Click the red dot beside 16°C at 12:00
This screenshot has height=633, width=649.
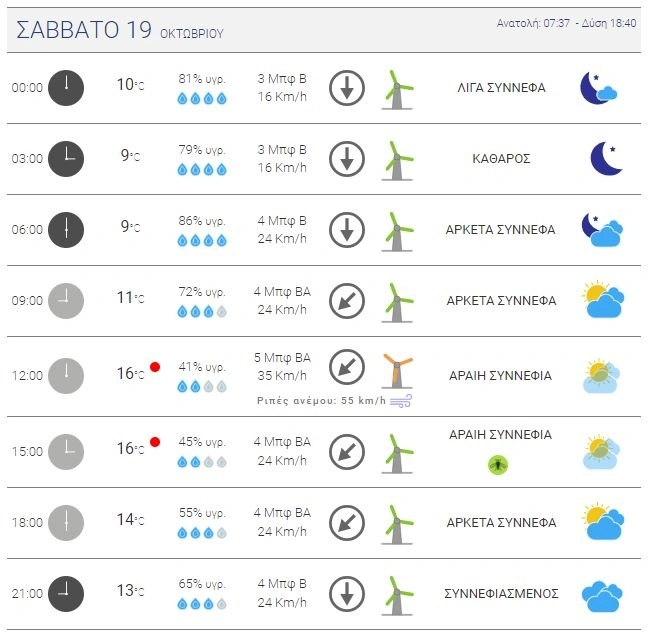click(x=155, y=367)
